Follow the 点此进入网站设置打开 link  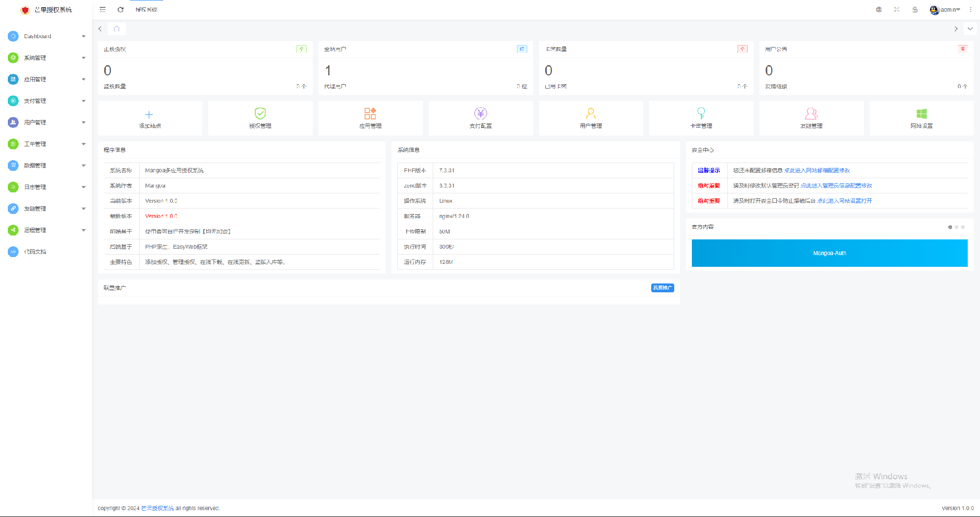click(x=844, y=201)
